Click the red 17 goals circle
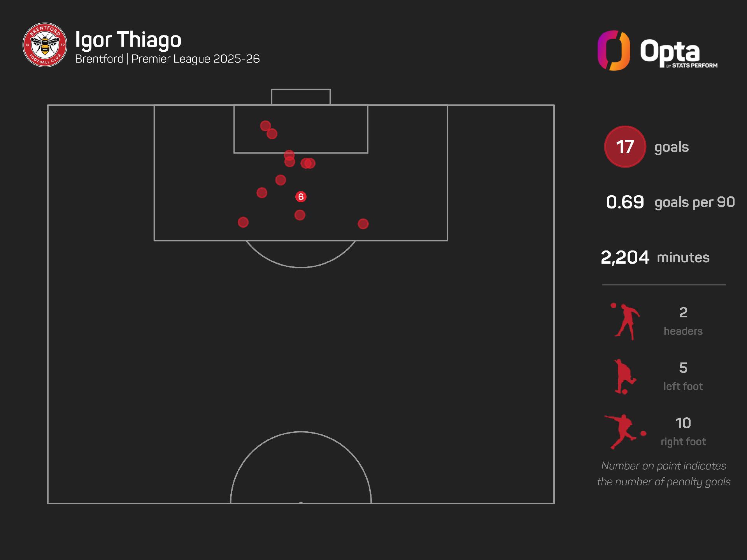This screenshot has height=560, width=747. pos(625,147)
